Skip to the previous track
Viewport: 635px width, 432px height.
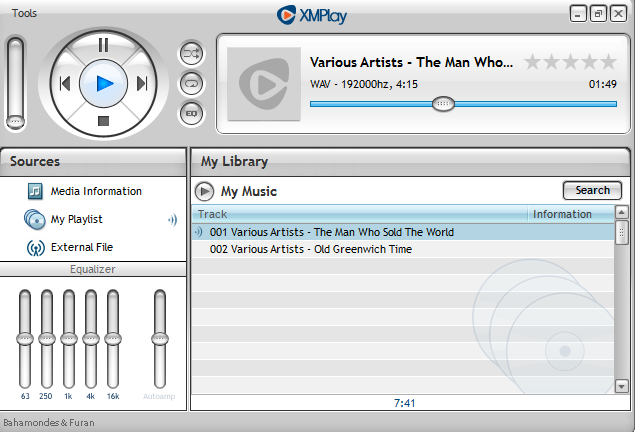pos(65,84)
